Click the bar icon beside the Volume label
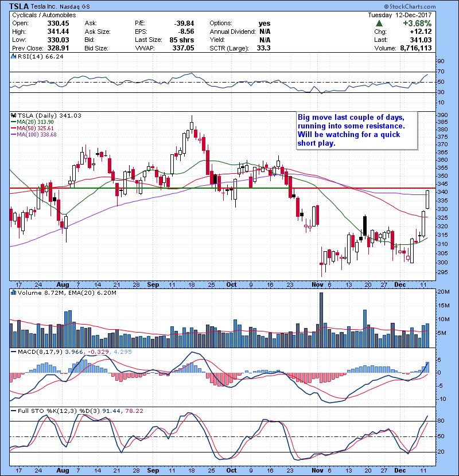 pyautogui.click(x=13, y=292)
